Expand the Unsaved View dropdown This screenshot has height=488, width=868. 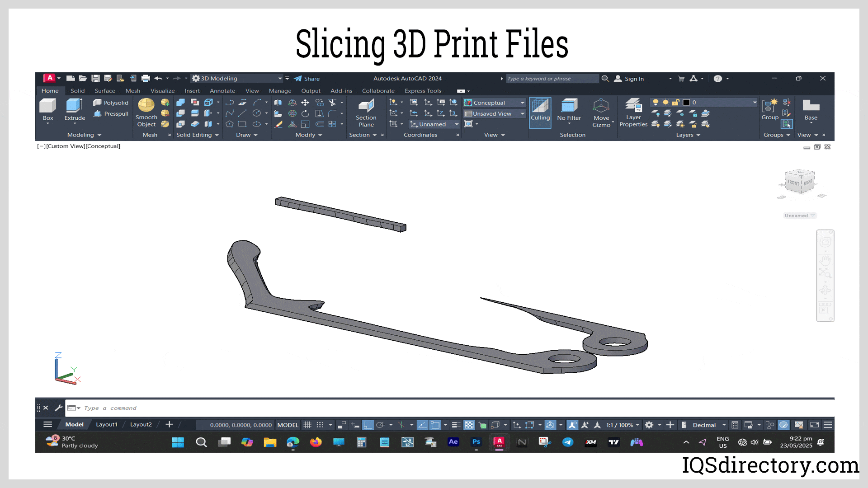click(522, 114)
